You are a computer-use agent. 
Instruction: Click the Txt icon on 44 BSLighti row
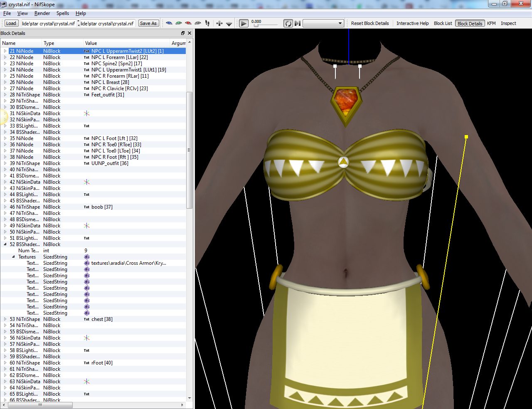click(86, 195)
